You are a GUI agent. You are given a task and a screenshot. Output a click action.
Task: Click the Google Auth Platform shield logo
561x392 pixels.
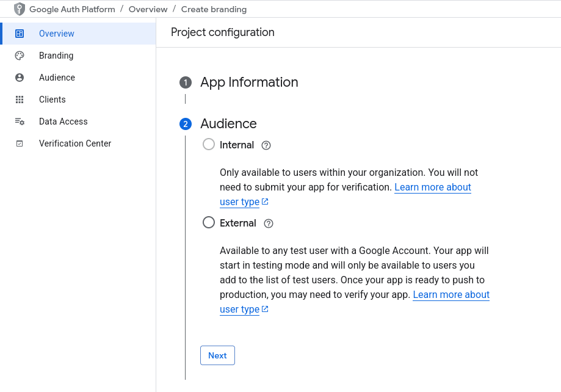(x=20, y=9)
